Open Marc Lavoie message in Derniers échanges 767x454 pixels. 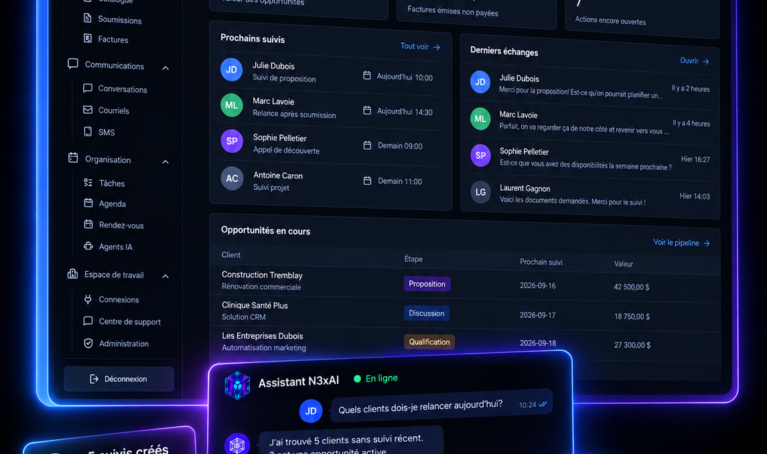tap(589, 121)
